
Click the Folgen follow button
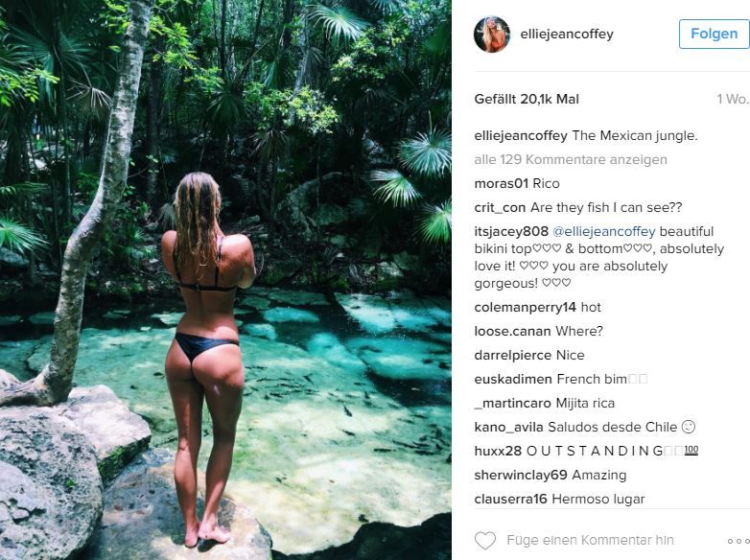[x=715, y=34]
